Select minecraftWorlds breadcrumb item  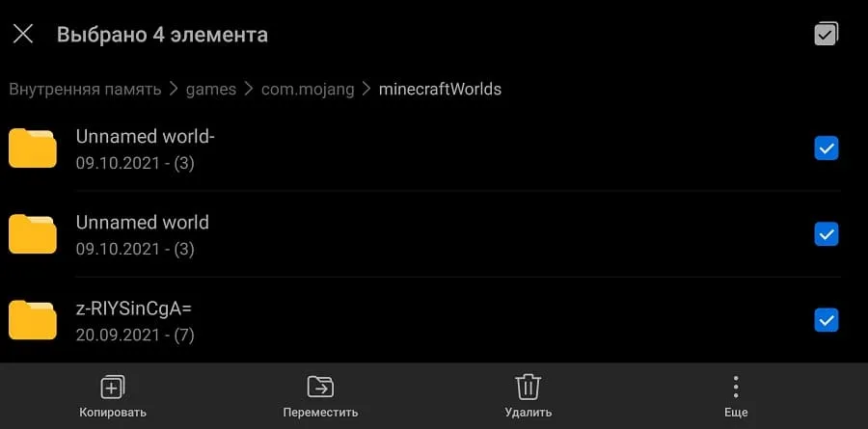coord(440,89)
